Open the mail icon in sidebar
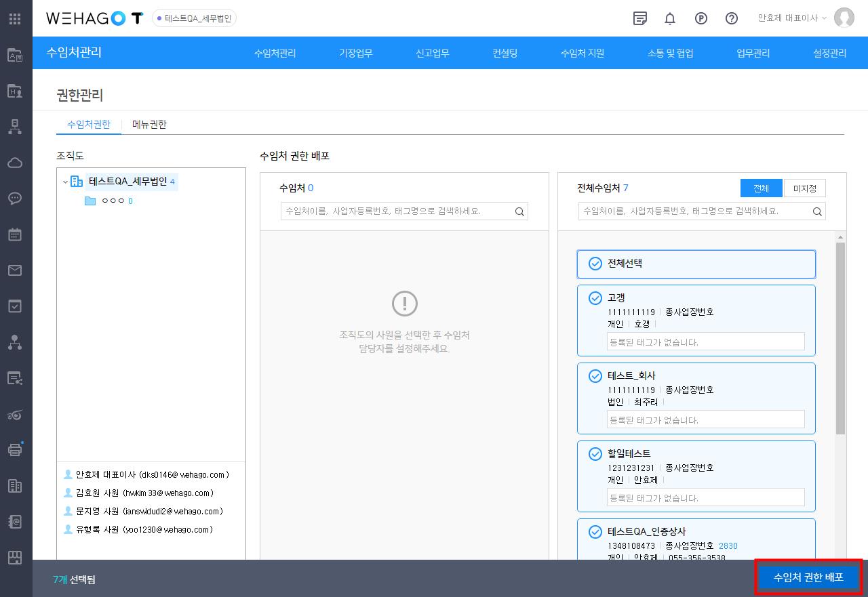The image size is (868, 597). (x=15, y=270)
